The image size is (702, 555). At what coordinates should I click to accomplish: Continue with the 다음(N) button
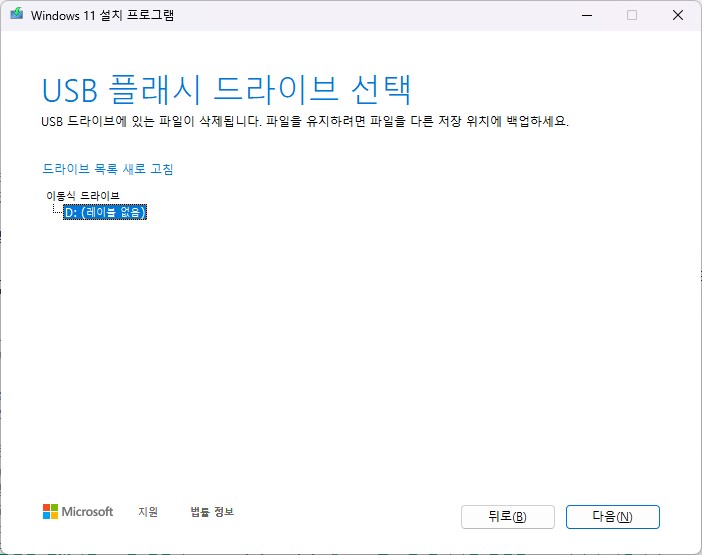pos(612,517)
